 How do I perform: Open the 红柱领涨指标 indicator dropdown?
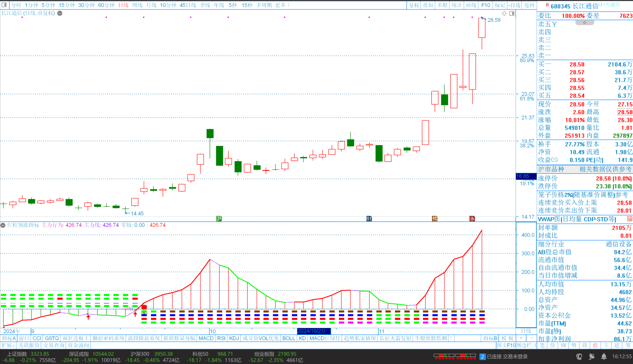[3, 225]
